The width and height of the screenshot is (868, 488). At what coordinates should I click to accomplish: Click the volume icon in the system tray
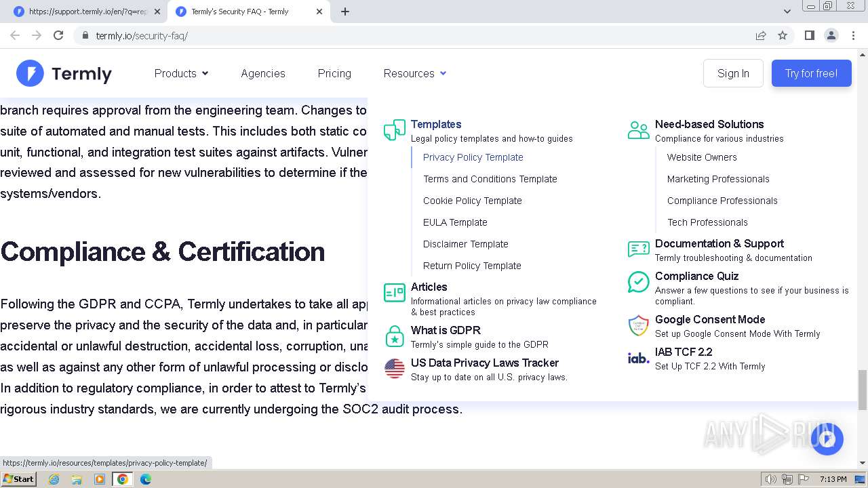pos(771,479)
